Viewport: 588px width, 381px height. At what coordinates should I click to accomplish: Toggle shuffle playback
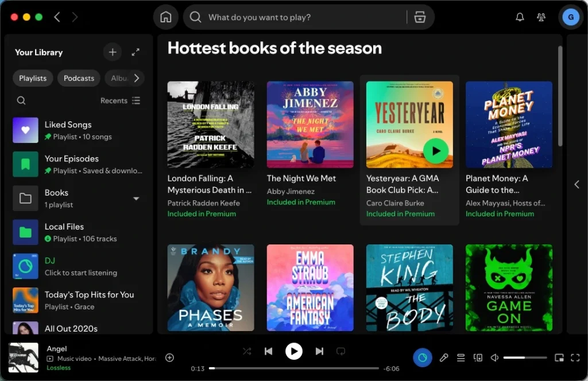(247, 351)
